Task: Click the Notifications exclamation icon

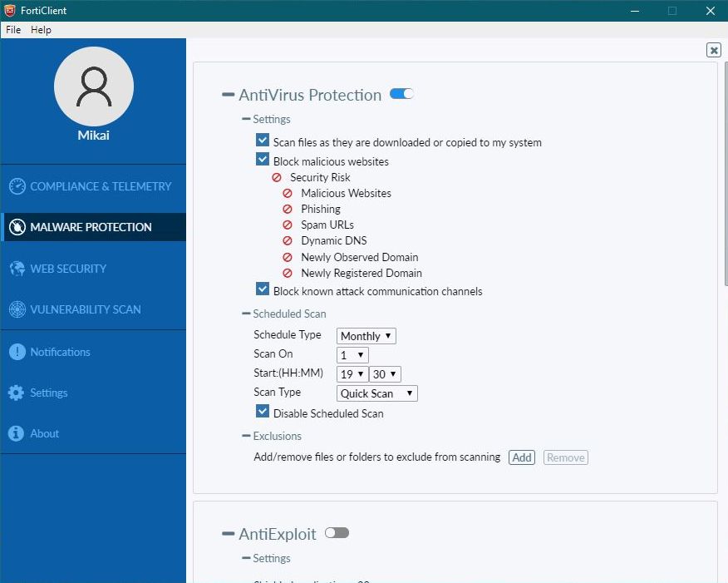Action: point(17,352)
